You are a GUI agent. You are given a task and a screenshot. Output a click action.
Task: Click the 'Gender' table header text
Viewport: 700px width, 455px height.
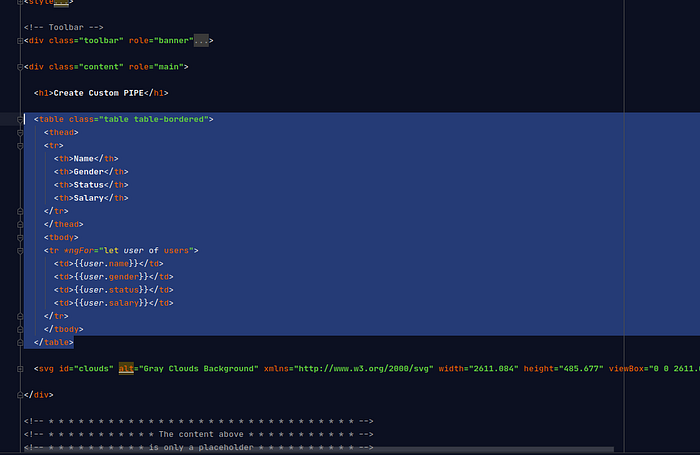[x=88, y=172]
